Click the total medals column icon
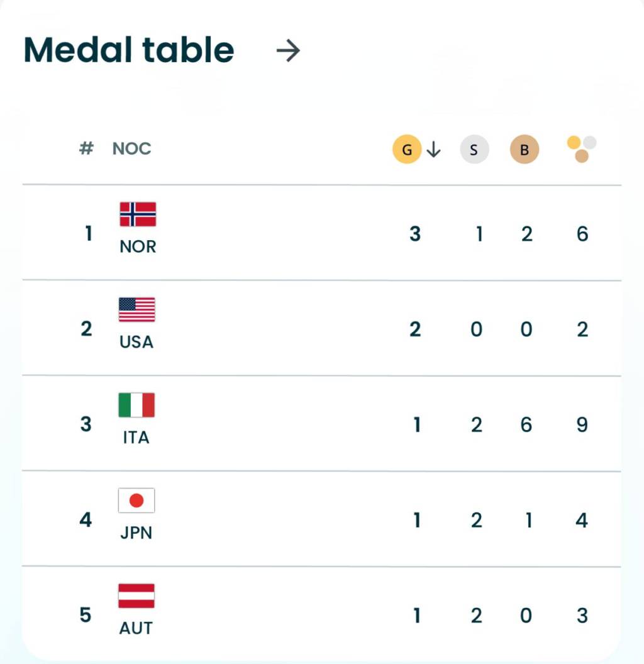 point(582,149)
